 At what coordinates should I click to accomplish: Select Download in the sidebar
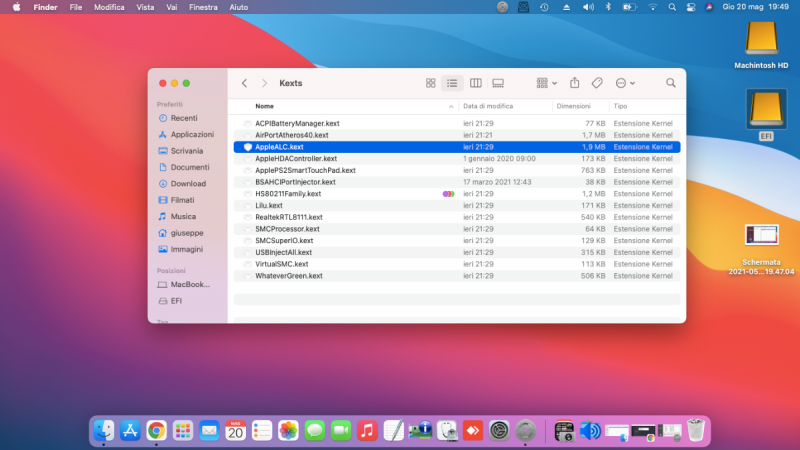pos(187,183)
